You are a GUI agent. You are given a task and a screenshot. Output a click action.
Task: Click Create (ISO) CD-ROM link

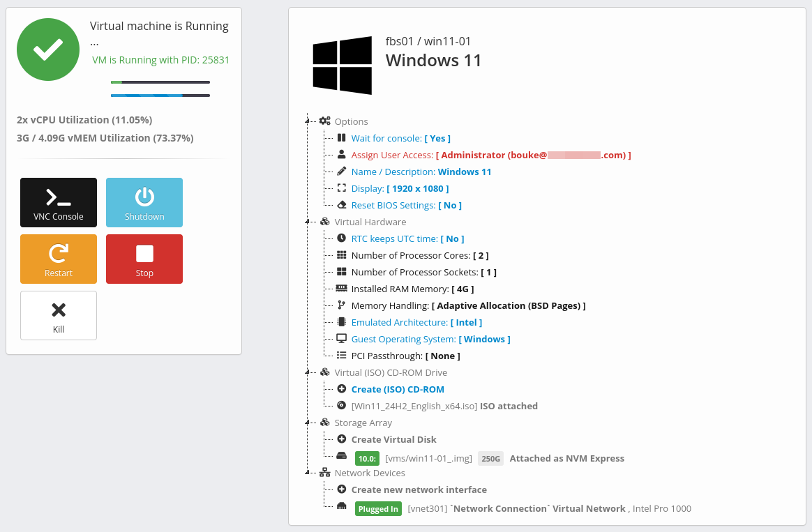398,389
